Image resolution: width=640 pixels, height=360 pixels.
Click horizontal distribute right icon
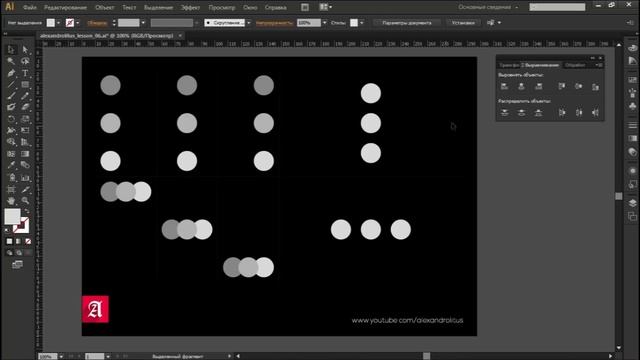coord(596,113)
